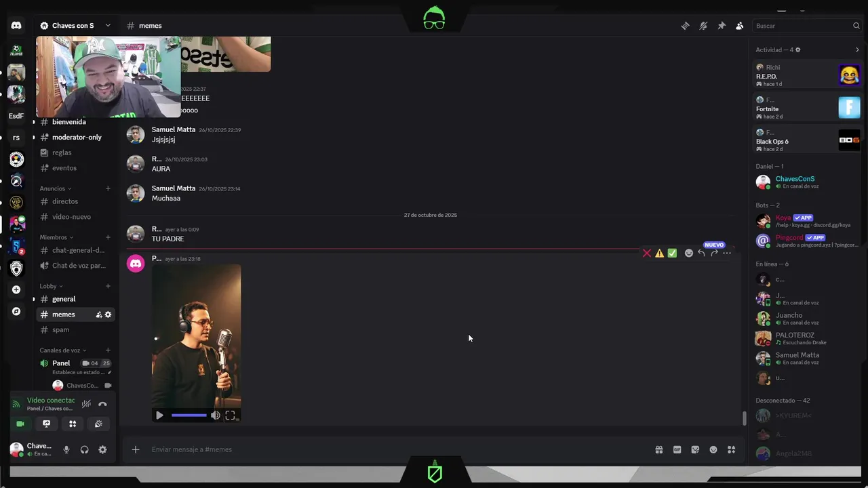Open the sticker picker
Screen dimensions: 868x488
[x=695, y=449]
